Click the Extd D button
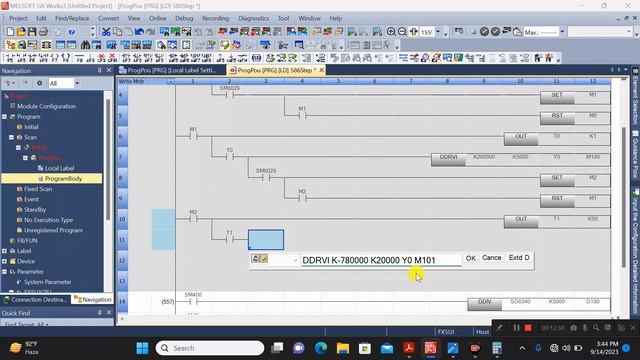The image size is (640, 360). (519, 258)
